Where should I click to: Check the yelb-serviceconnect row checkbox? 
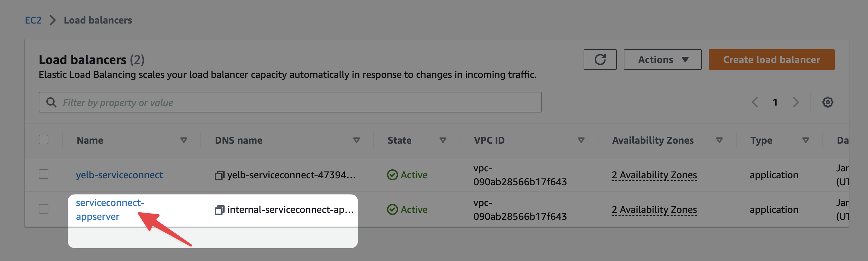[44, 174]
